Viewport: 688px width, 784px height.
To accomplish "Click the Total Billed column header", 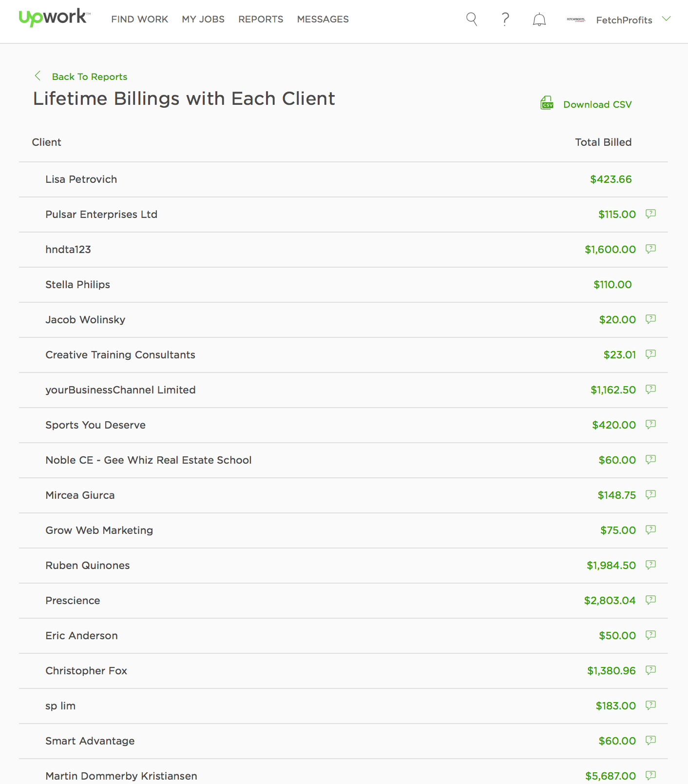I will 603,142.
